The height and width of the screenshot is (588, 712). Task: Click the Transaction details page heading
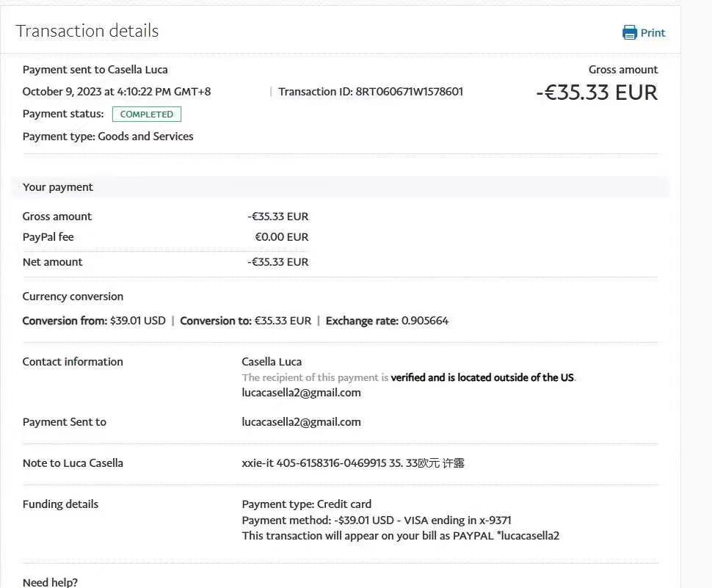pos(87,31)
